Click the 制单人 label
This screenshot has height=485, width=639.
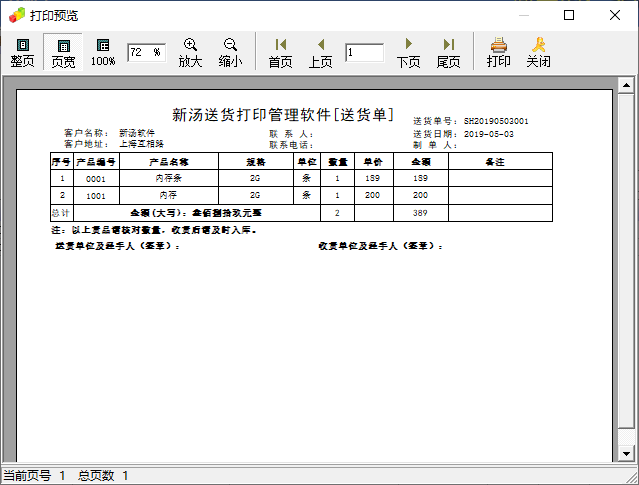[x=435, y=145]
